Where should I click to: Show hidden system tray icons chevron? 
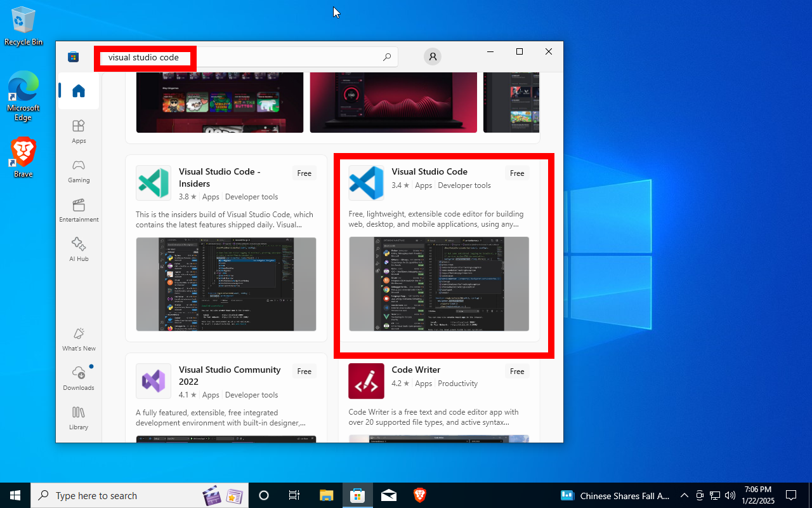(x=684, y=495)
